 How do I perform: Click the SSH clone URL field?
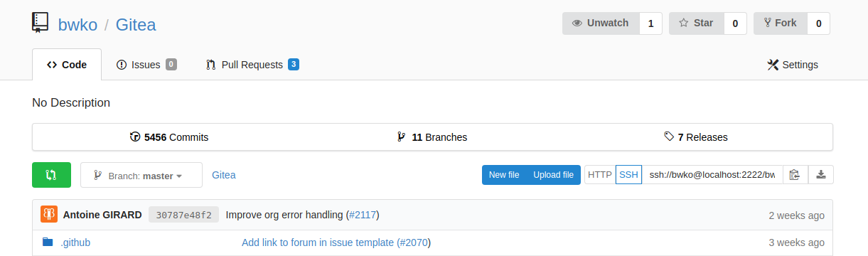click(x=712, y=175)
